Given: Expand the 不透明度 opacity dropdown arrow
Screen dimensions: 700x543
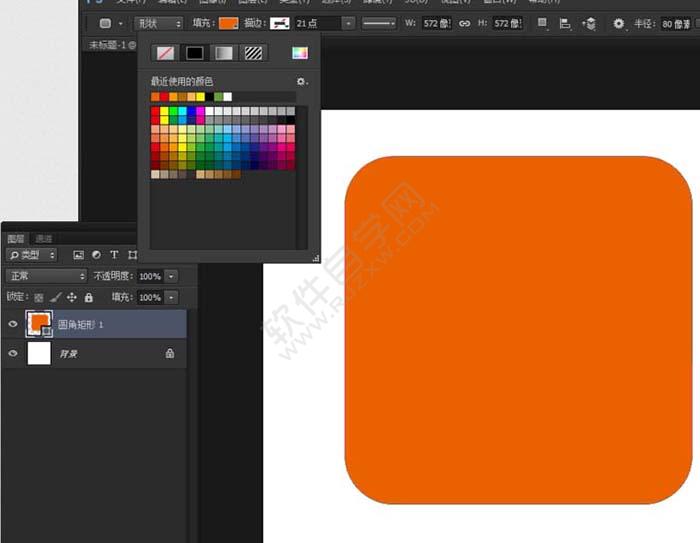Looking at the screenshot, I should 171,276.
